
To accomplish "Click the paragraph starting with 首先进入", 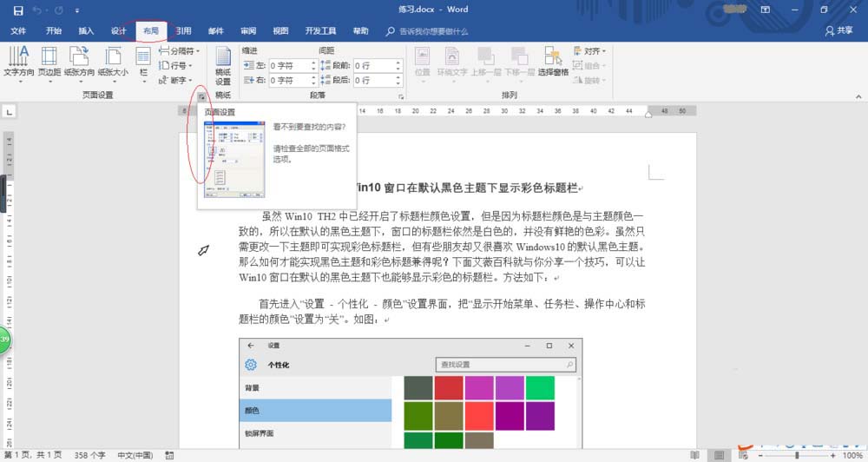I will tap(442, 311).
